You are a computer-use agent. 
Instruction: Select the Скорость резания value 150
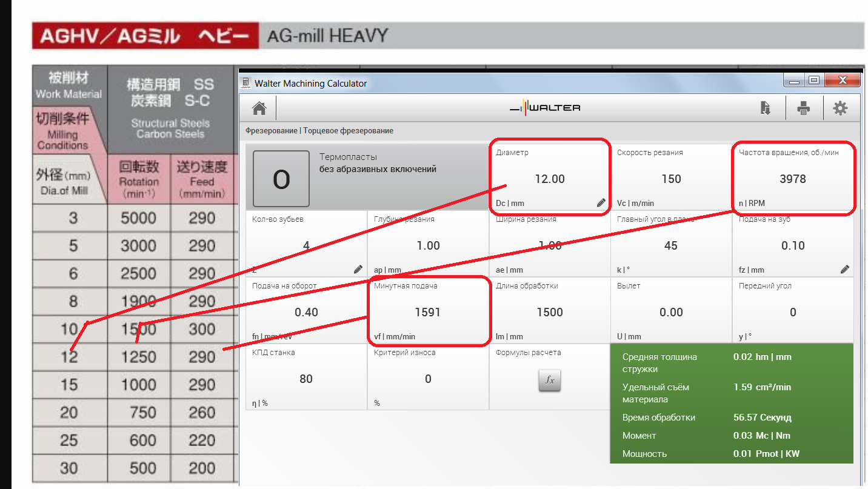pyautogui.click(x=672, y=179)
